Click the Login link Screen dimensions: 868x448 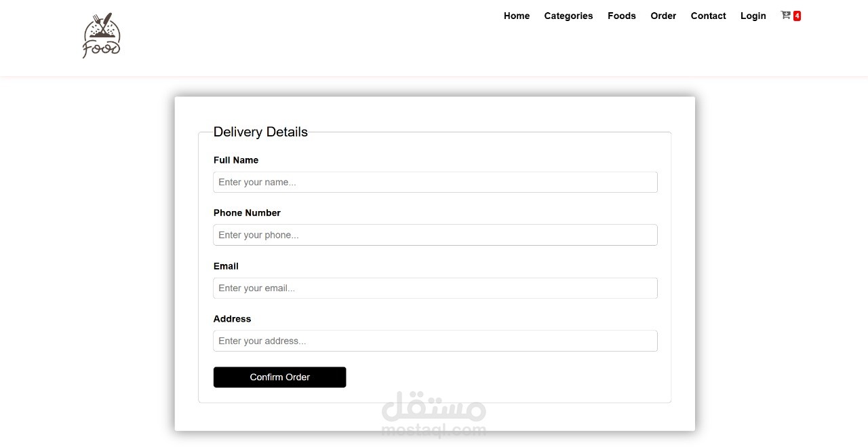point(753,16)
